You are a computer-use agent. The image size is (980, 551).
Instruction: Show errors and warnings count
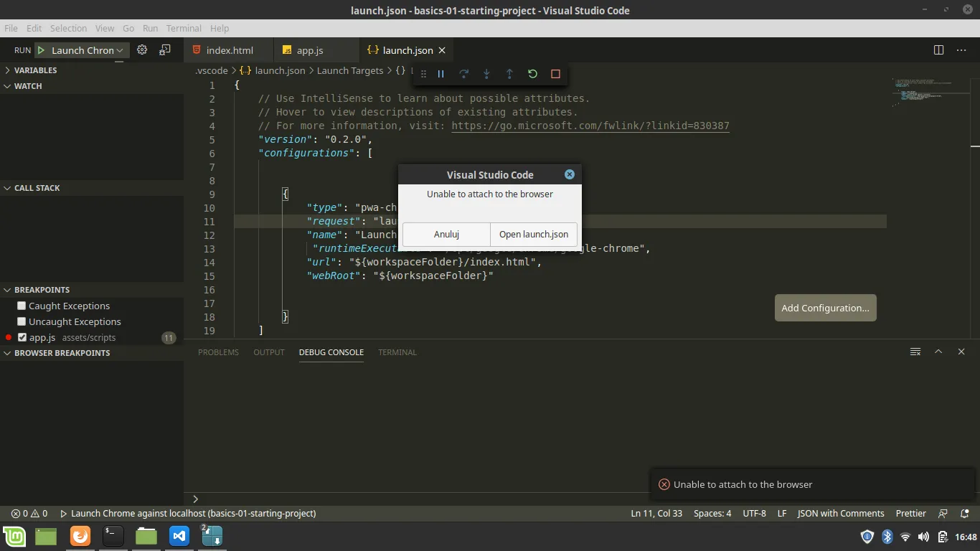coord(29,514)
